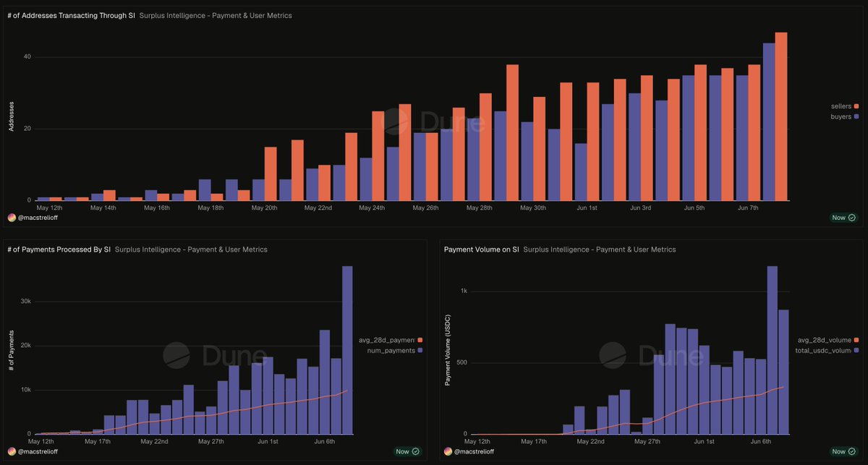Click the 'Addresses' y-axis title

(11, 116)
